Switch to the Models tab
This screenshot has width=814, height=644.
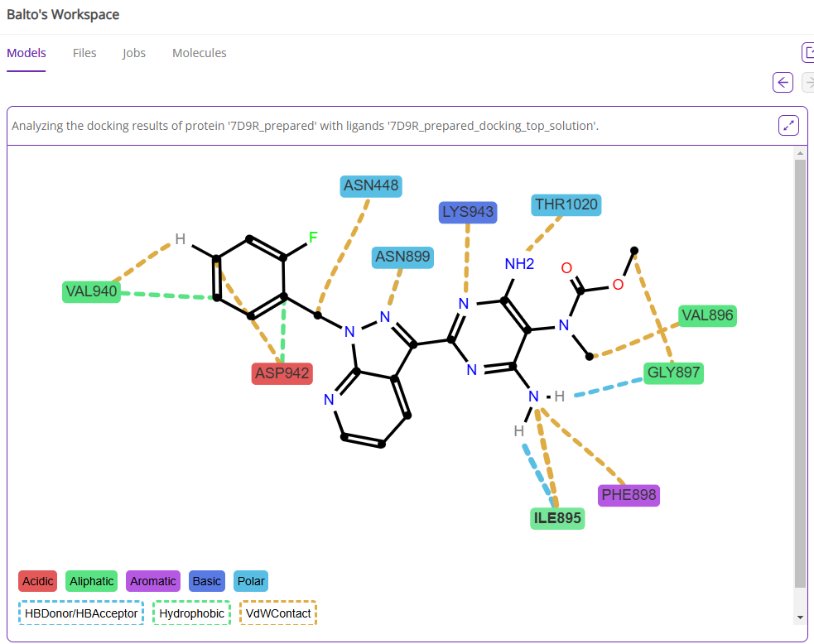(x=26, y=53)
